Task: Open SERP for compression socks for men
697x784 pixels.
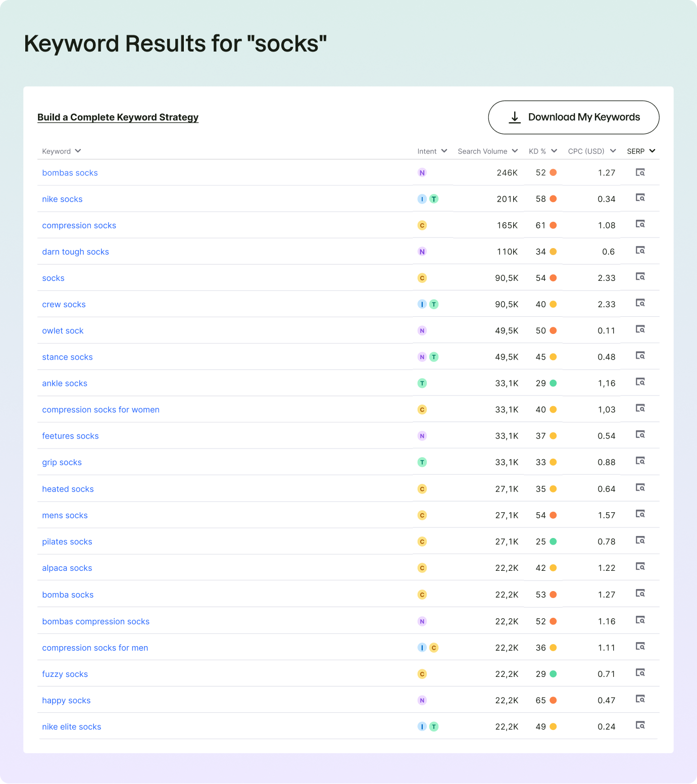Action: pyautogui.click(x=640, y=646)
